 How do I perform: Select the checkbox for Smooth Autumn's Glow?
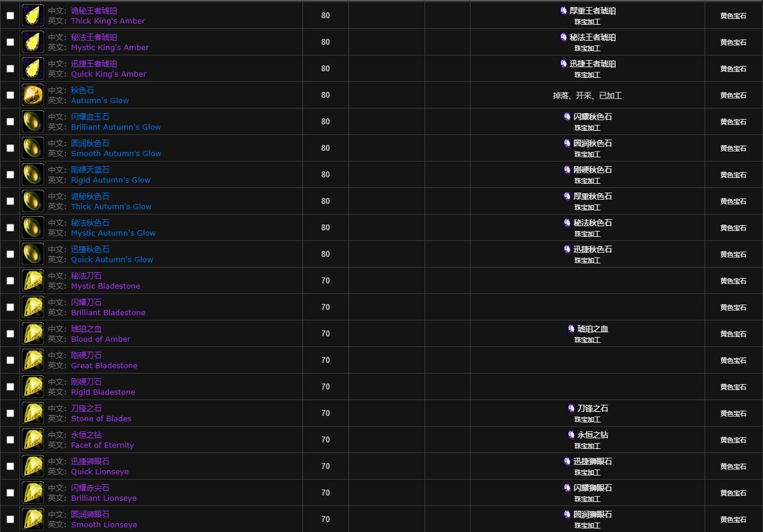pyautogui.click(x=10, y=148)
